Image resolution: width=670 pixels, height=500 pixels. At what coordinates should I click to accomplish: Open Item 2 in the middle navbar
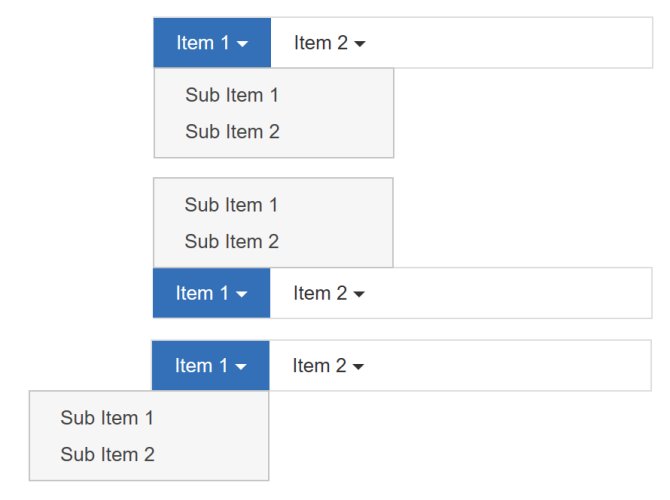point(329,293)
